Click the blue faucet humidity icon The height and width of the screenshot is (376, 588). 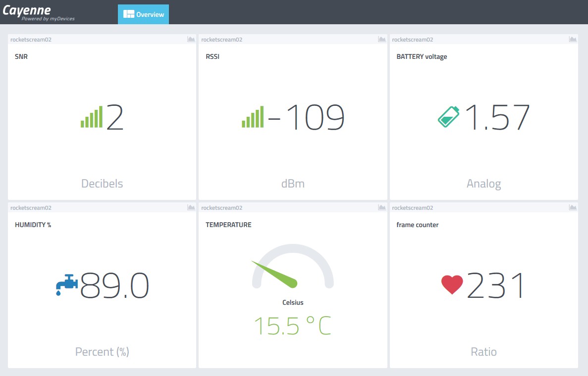[67, 285]
